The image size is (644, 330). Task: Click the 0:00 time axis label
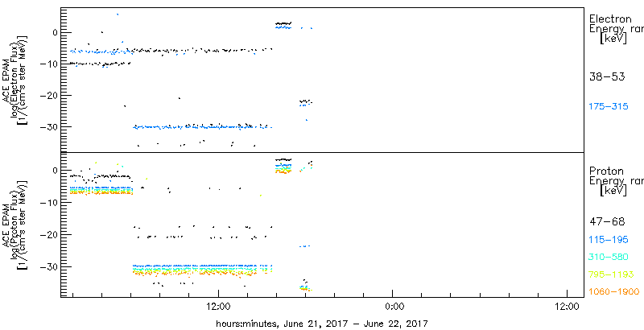(x=393, y=306)
